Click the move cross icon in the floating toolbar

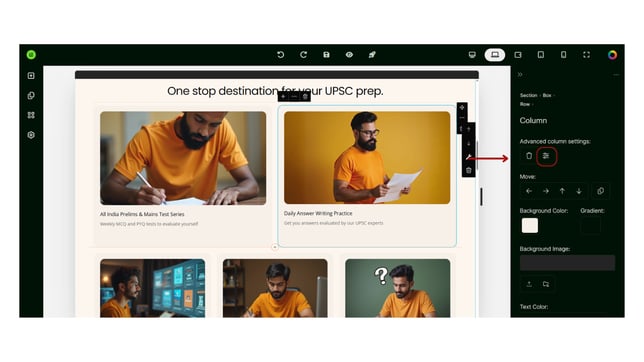(462, 107)
